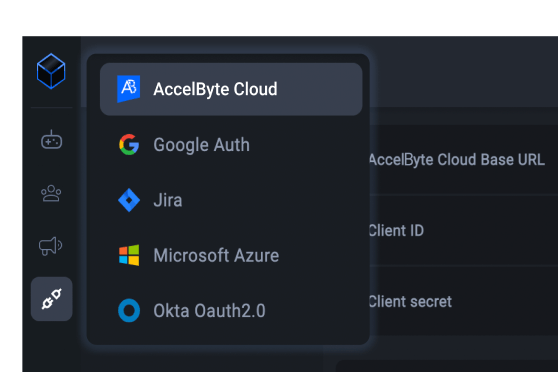558x372 pixels.
Task: Click the blue cube logo icon
Action: tap(51, 71)
